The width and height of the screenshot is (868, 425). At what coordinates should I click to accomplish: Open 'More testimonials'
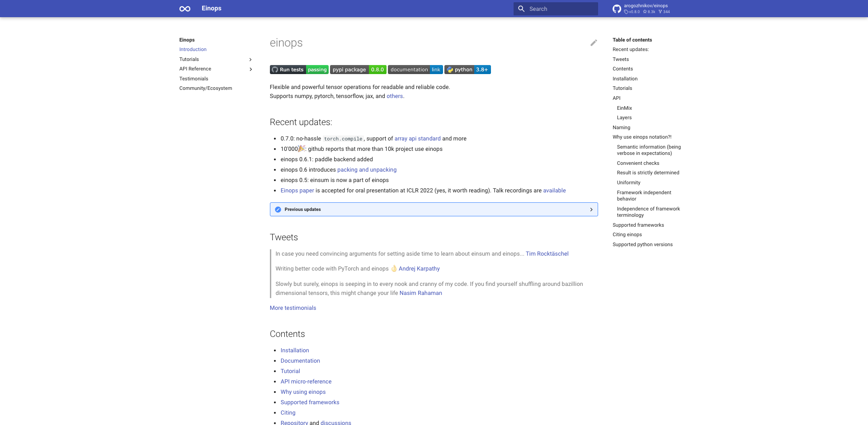tap(292, 308)
